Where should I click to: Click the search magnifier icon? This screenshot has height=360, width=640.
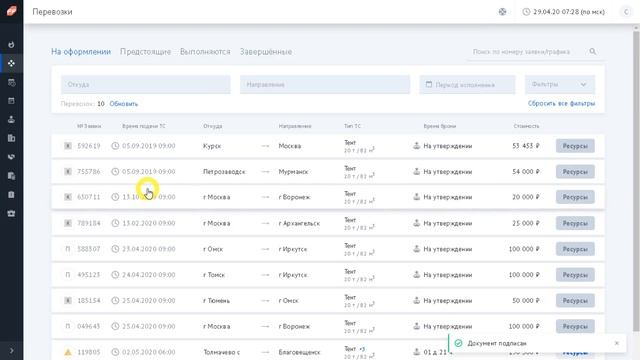click(593, 51)
